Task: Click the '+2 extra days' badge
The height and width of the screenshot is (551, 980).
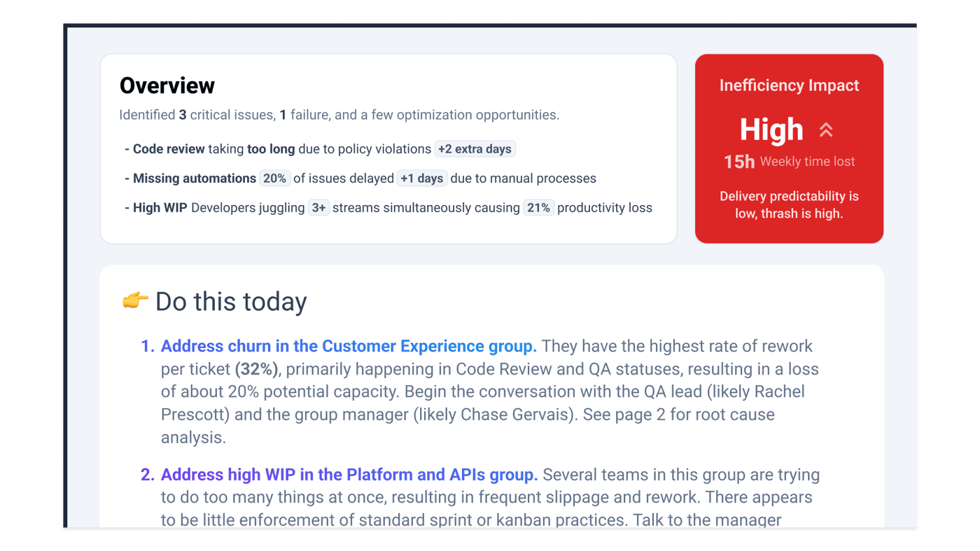Action: [475, 149]
